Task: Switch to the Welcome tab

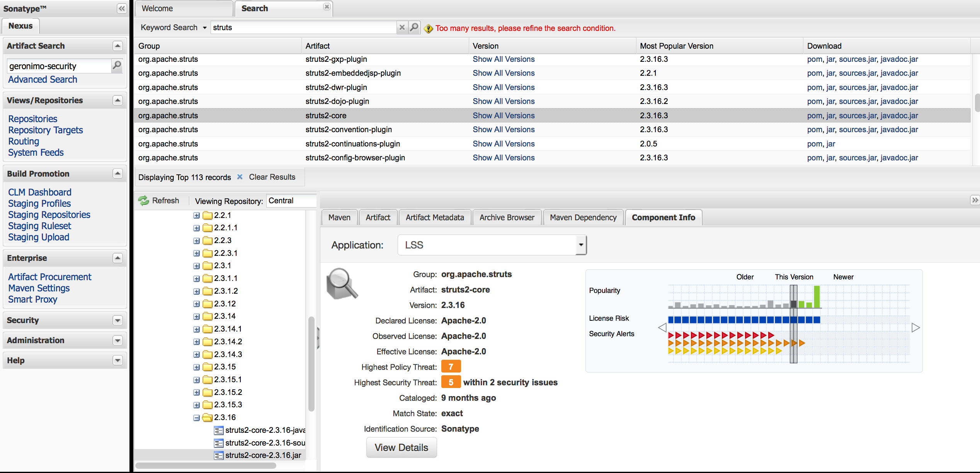Action: pos(157,9)
